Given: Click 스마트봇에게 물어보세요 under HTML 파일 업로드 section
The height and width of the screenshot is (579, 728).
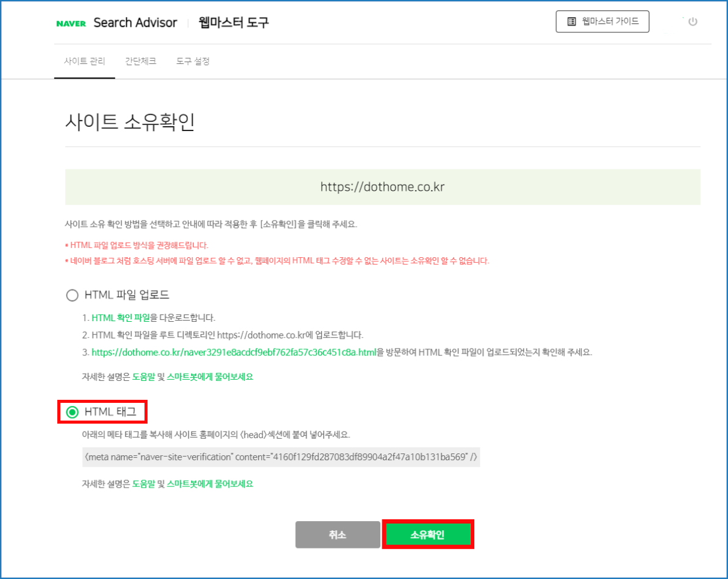Looking at the screenshot, I should click(210, 377).
